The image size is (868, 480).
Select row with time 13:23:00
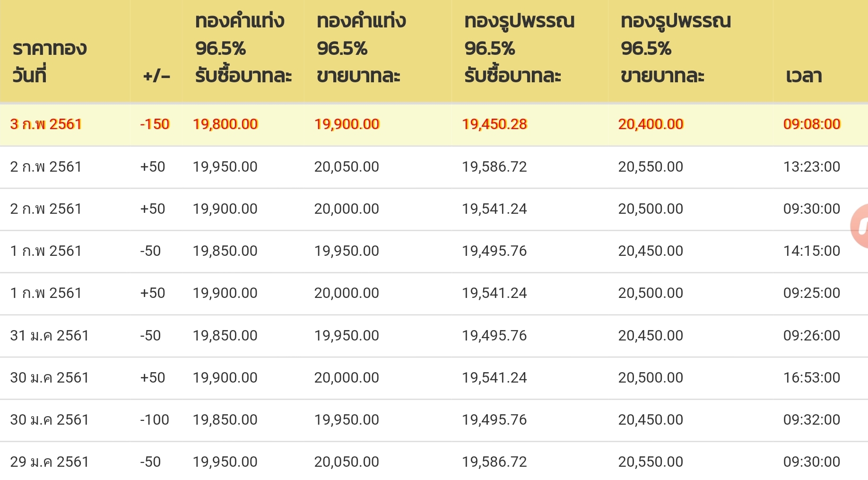pyautogui.click(x=434, y=167)
